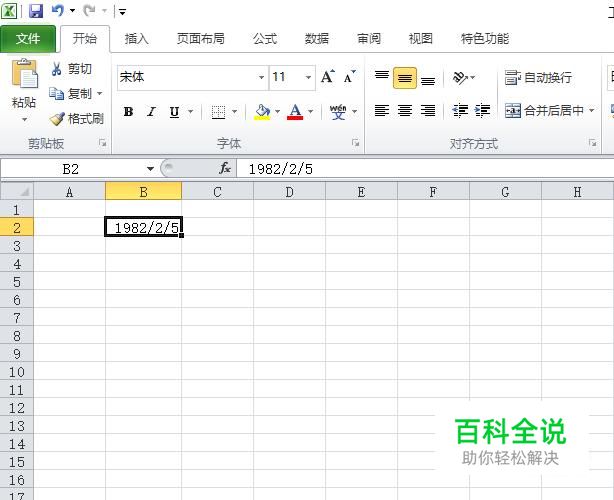Open Paste options dropdown arrow
The image size is (614, 500).
click(24, 119)
